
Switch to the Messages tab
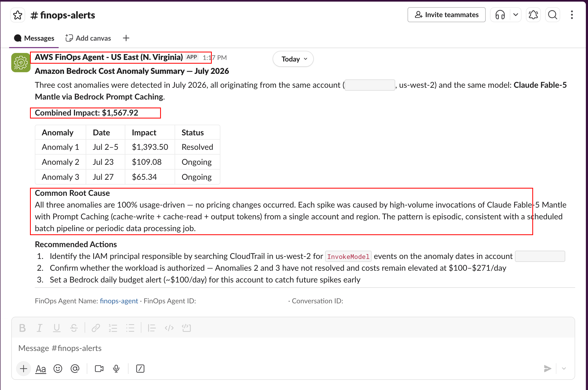(x=34, y=38)
